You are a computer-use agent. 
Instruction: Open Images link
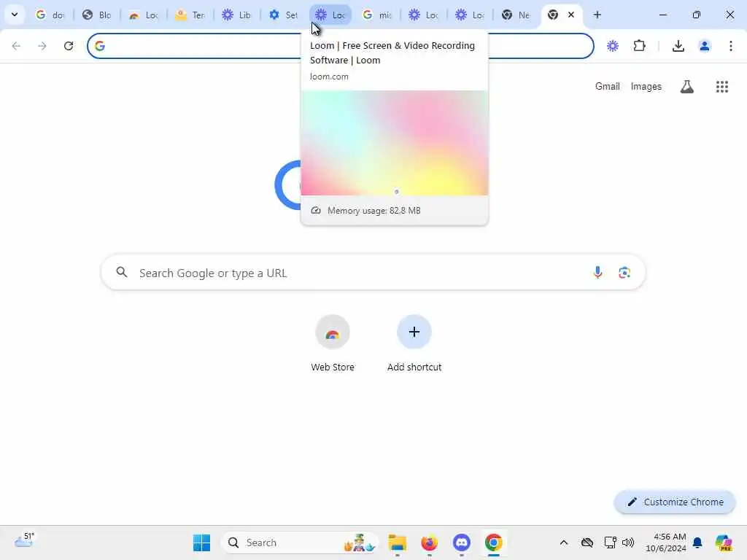pyautogui.click(x=646, y=86)
